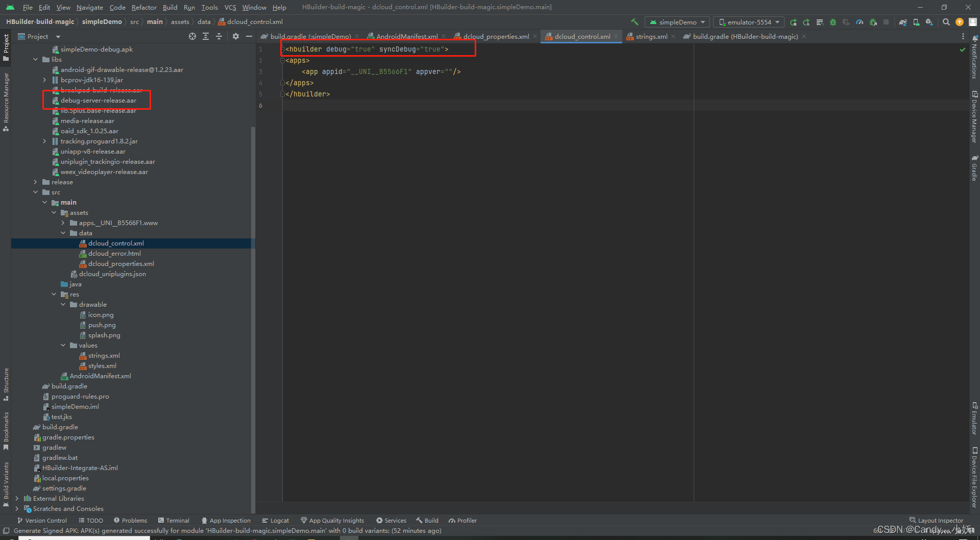Open the simpleDemo run configuration dropdown

point(677,22)
